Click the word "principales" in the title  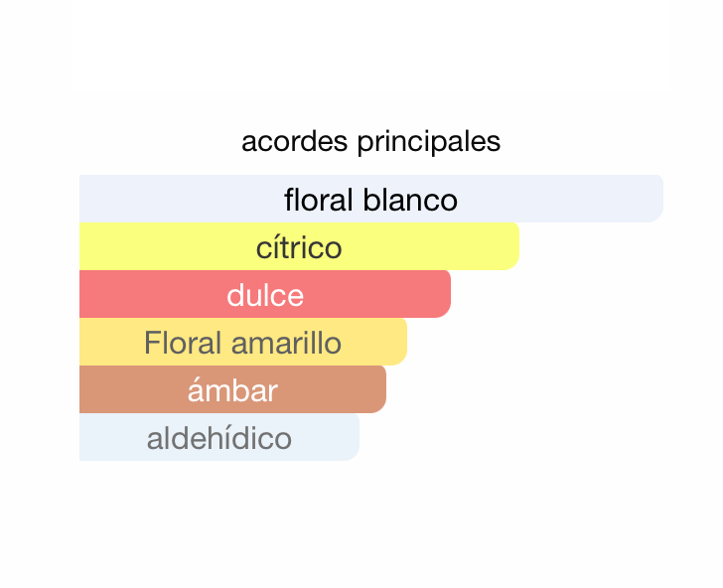429,142
